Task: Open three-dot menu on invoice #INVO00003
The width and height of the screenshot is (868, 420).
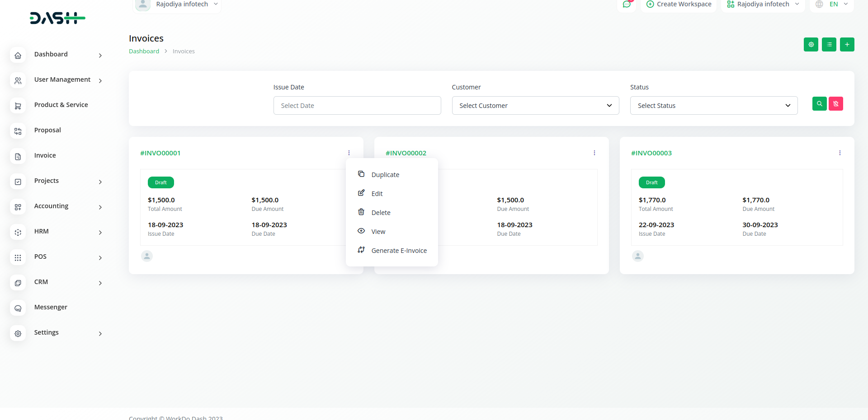Action: click(x=840, y=153)
